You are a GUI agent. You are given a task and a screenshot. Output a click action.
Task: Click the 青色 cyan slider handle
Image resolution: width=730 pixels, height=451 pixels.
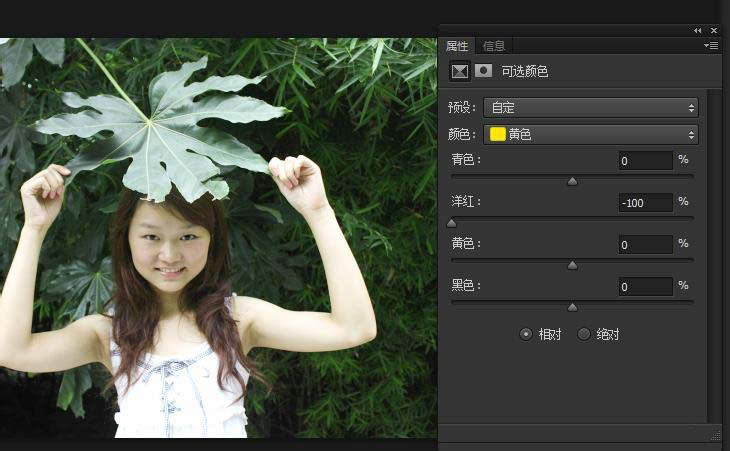click(x=573, y=182)
